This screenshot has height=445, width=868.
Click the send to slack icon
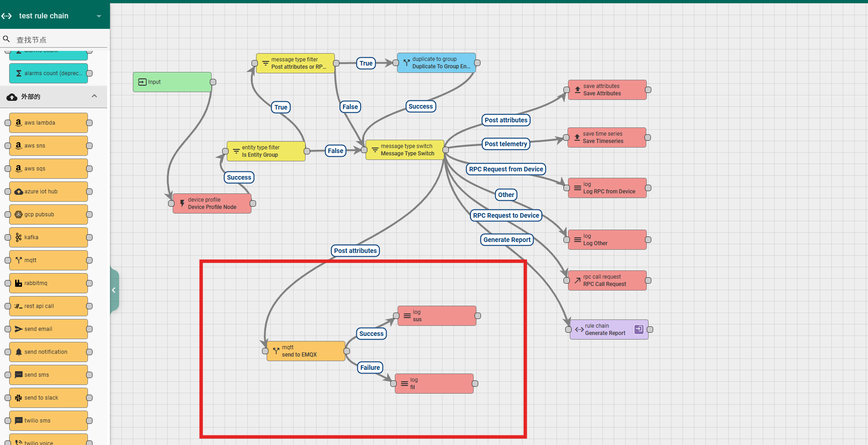18,398
